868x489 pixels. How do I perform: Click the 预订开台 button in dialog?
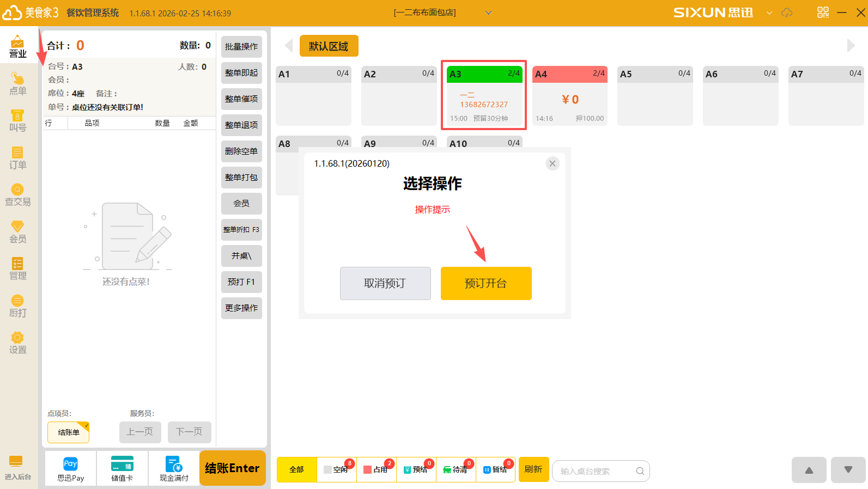[485, 283]
